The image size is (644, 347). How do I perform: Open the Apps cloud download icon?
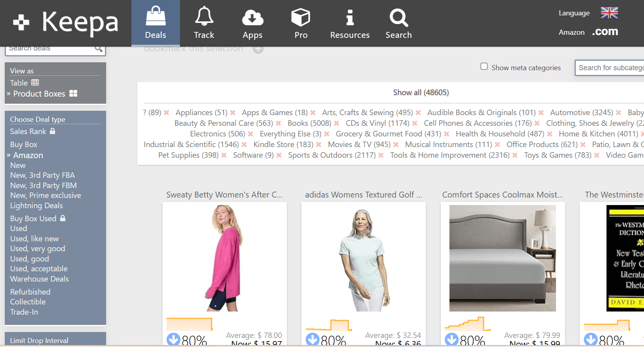[253, 23]
